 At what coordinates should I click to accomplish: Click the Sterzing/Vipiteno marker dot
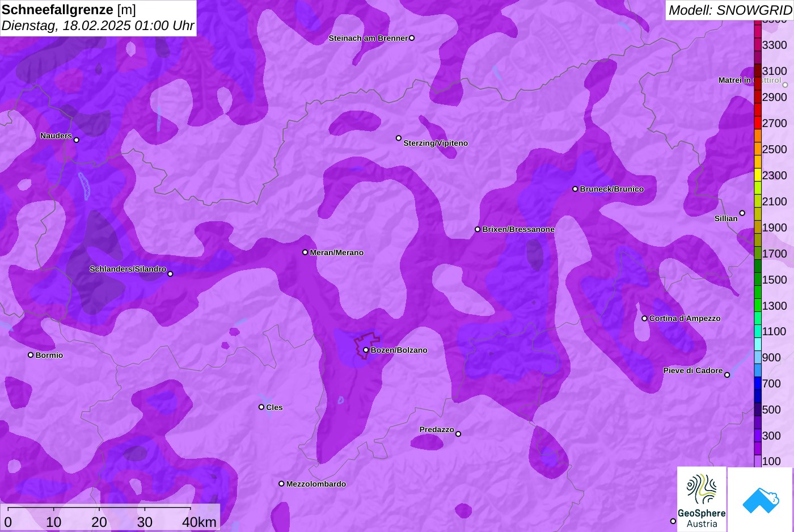point(399,138)
